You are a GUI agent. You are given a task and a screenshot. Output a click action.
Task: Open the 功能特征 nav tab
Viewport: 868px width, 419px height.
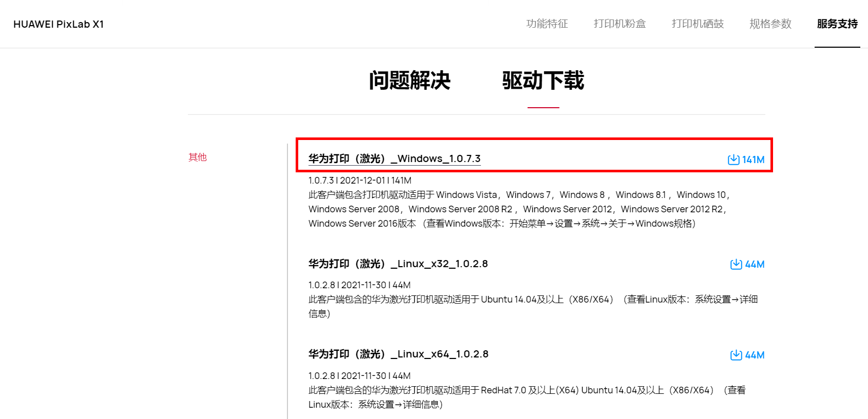click(x=547, y=24)
